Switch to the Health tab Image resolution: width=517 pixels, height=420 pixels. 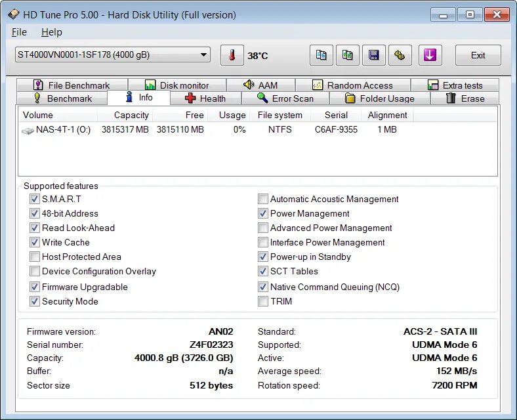point(205,98)
